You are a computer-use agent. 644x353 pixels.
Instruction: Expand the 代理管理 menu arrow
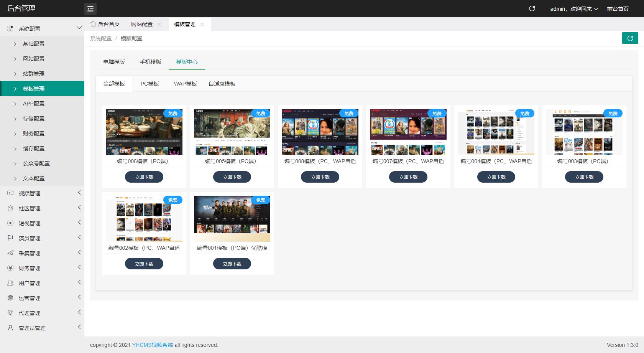pos(79,312)
